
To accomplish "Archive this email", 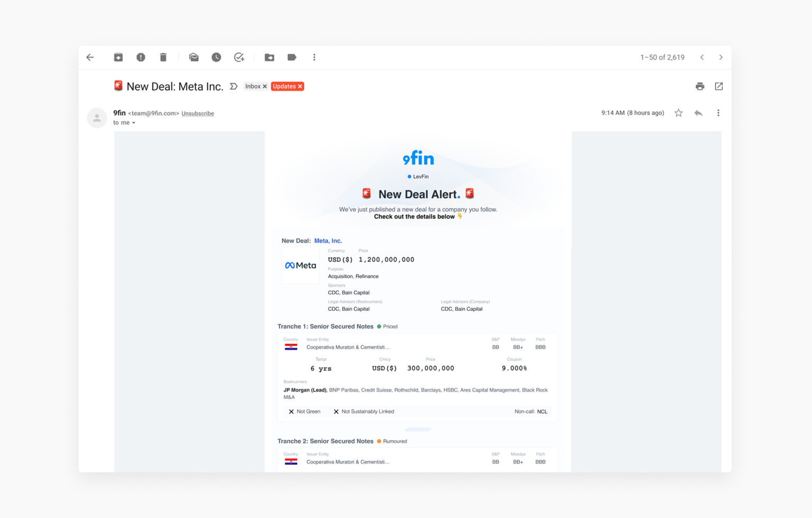I will [x=118, y=57].
